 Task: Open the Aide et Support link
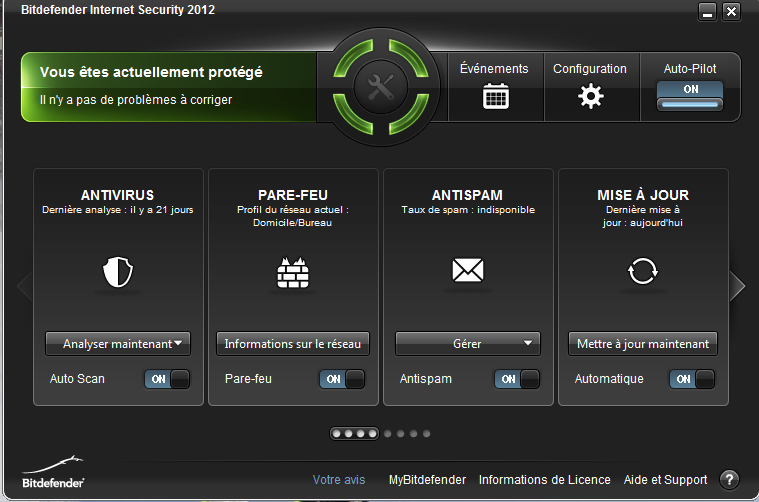[x=665, y=480]
